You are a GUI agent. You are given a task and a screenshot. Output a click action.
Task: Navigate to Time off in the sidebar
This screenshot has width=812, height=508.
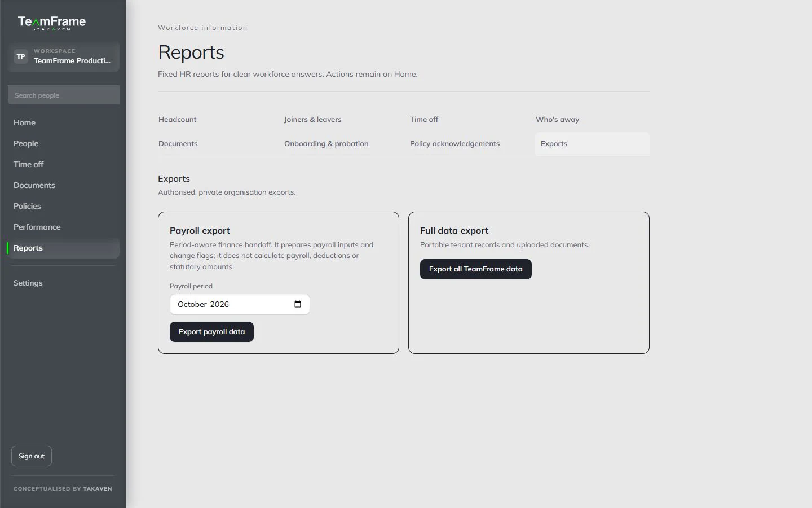(x=63, y=164)
